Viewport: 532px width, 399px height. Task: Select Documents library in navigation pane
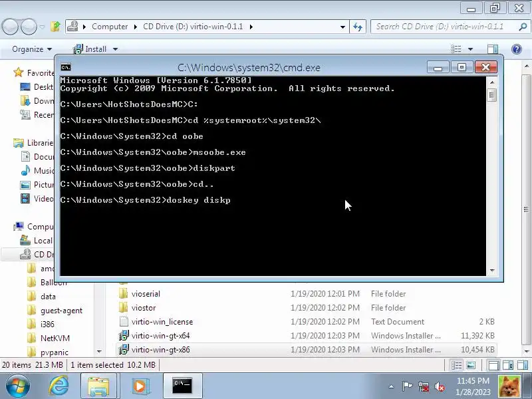pyautogui.click(x=37, y=156)
